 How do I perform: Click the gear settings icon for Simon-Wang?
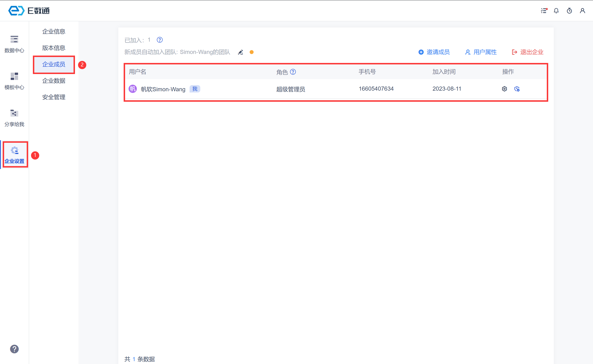pyautogui.click(x=504, y=89)
